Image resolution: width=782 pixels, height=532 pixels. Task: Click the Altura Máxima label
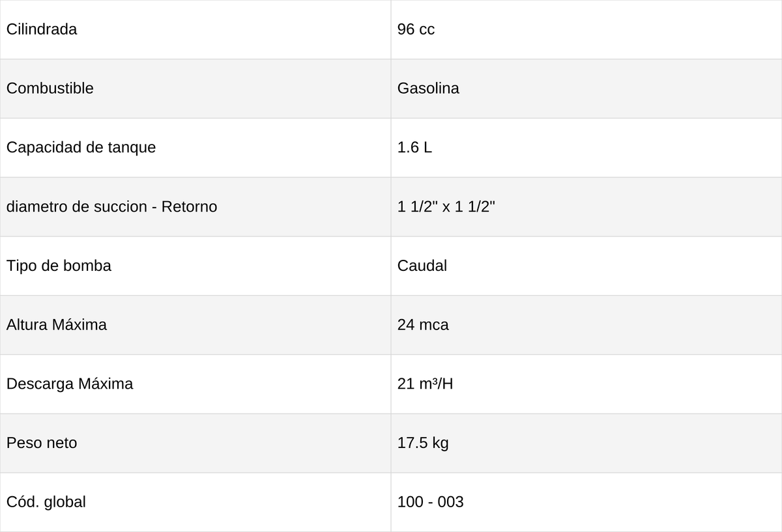tap(56, 324)
